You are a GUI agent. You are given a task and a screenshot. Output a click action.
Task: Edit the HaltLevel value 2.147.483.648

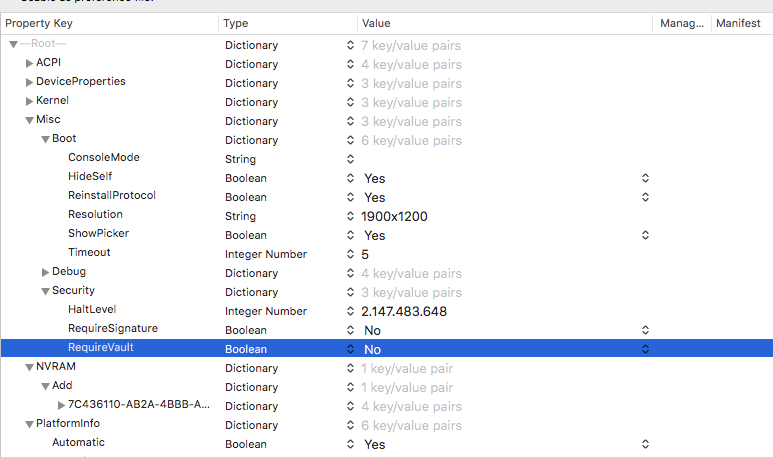(404, 312)
